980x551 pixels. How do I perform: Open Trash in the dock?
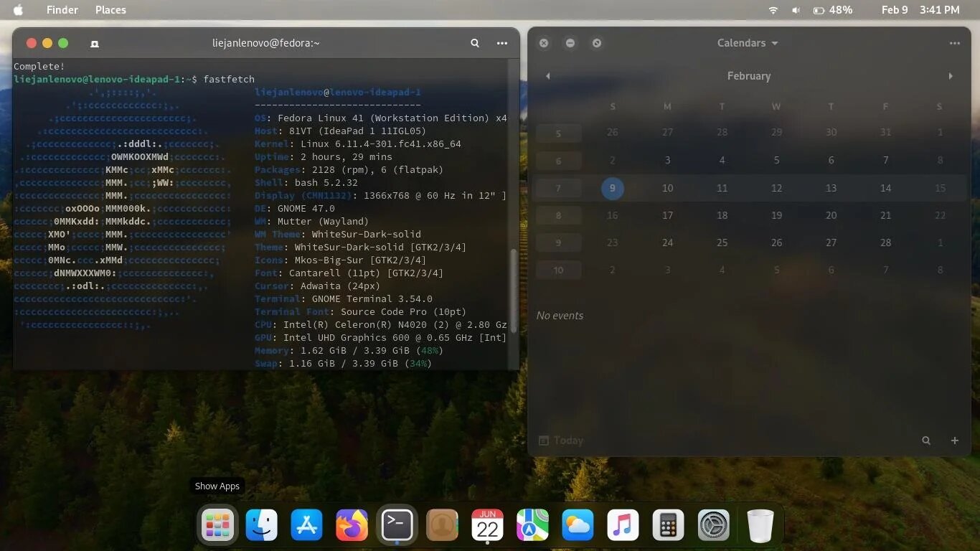[x=760, y=525]
